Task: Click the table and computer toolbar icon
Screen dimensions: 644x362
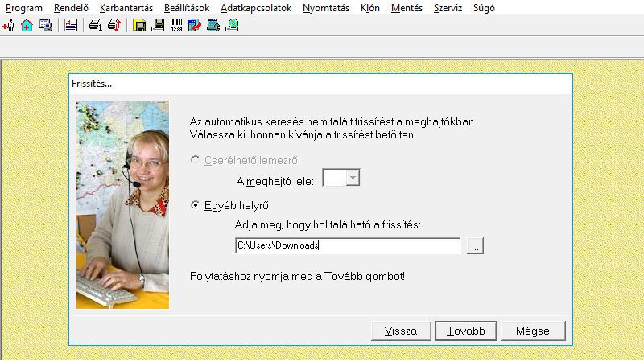Action: click(x=46, y=26)
